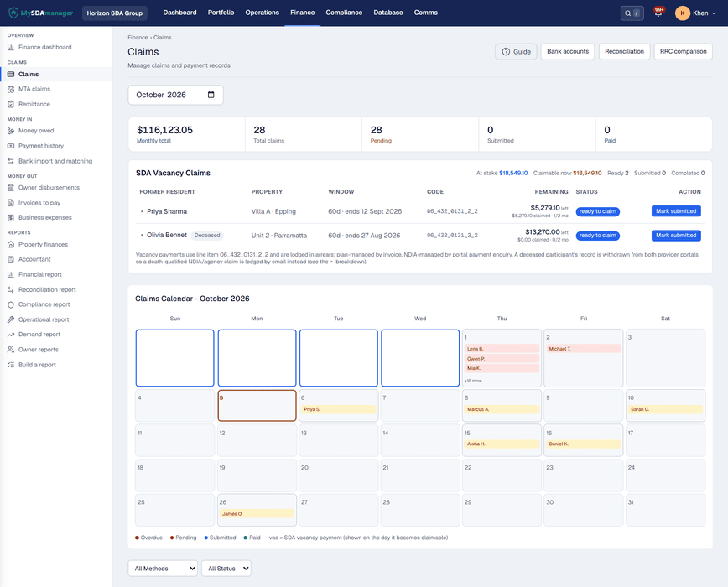Click the Deceased tag beside Olivia Bennet
The width and height of the screenshot is (728, 587).
coord(207,236)
